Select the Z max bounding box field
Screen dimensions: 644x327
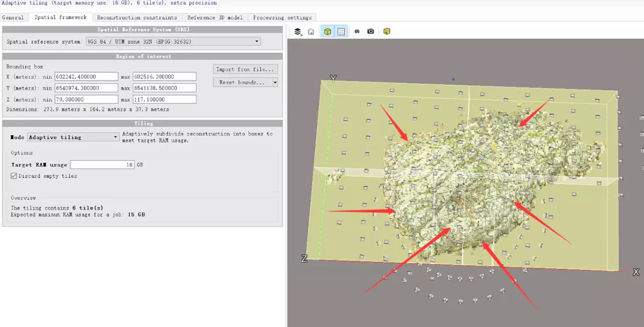coord(164,99)
